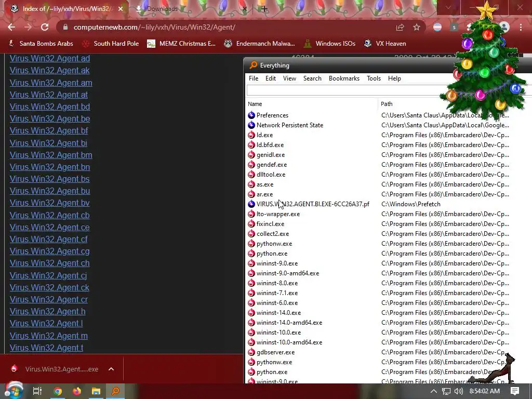Click the share page icon in address bar
532x399 pixels.
point(400,27)
